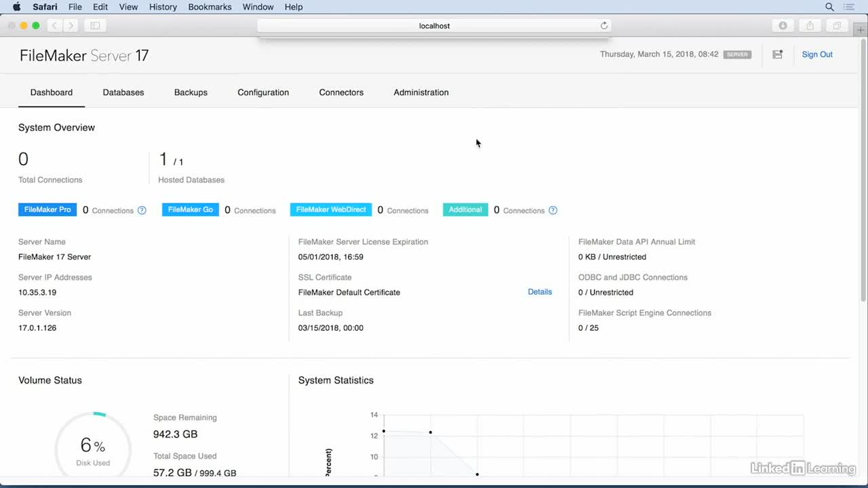Show all tabs overview button
This screenshot has width=868, height=488.
(837, 26)
